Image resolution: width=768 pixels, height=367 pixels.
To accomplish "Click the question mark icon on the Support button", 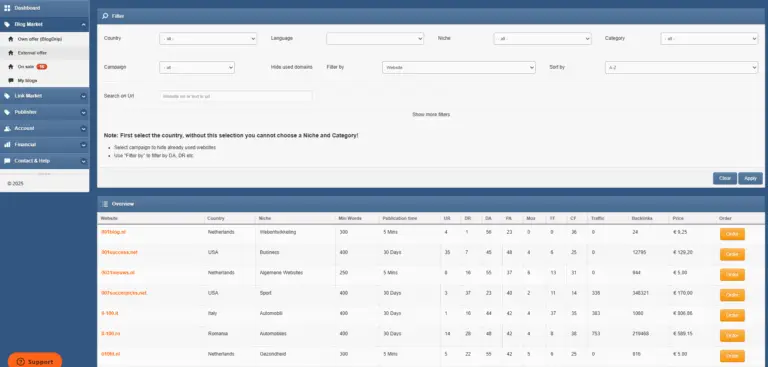I will (x=21, y=362).
